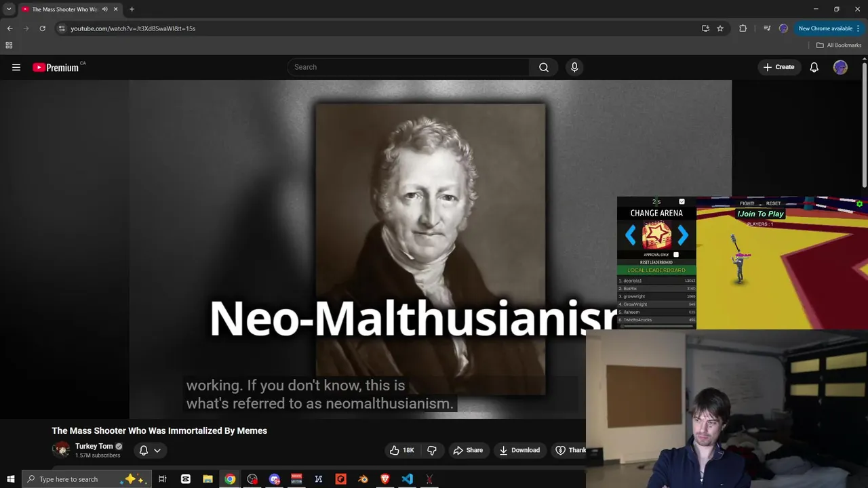Click the Create button
868x488 pixels.
coord(778,67)
